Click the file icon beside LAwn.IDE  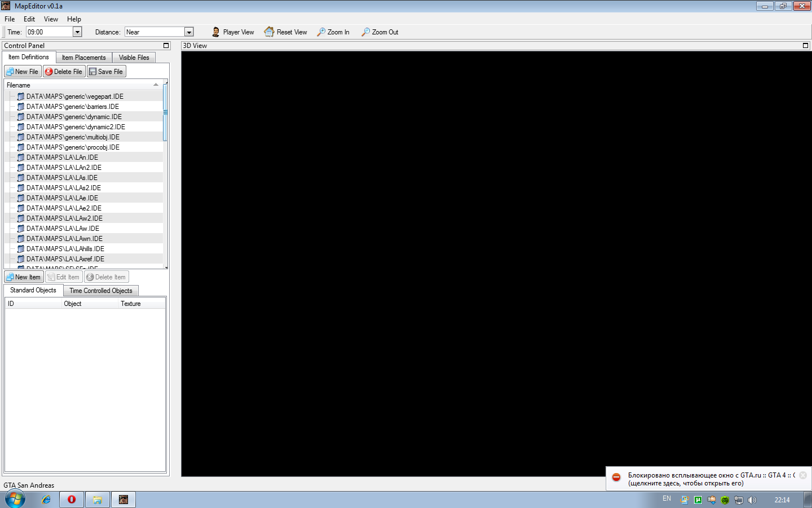pos(21,239)
